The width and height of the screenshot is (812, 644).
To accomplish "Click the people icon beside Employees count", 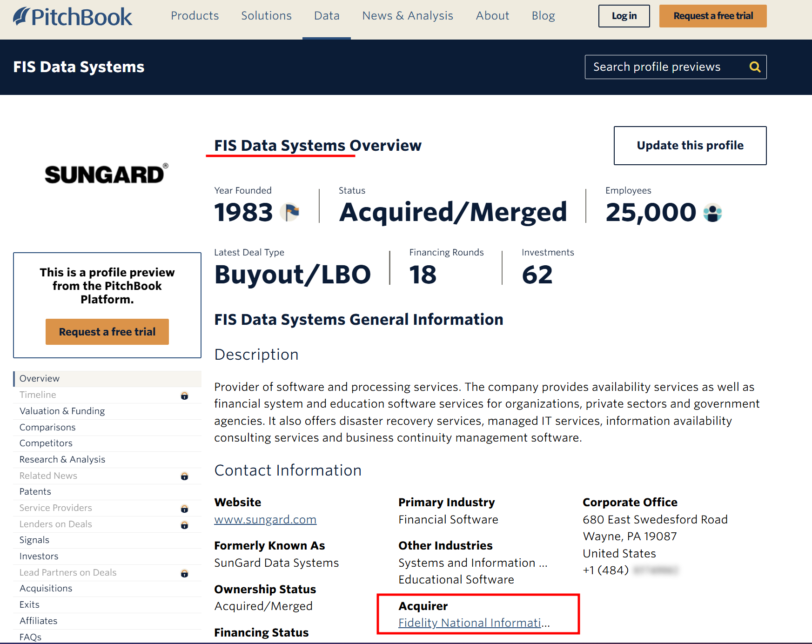I will (712, 213).
